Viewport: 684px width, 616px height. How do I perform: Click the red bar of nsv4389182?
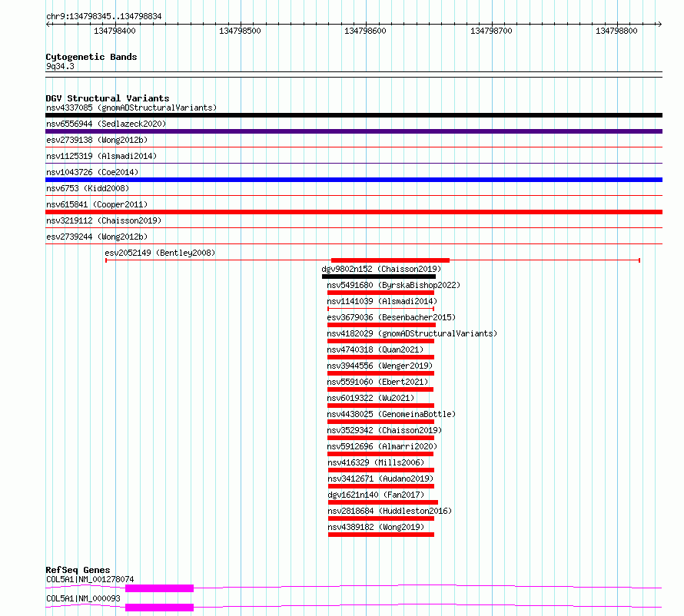[381, 535]
